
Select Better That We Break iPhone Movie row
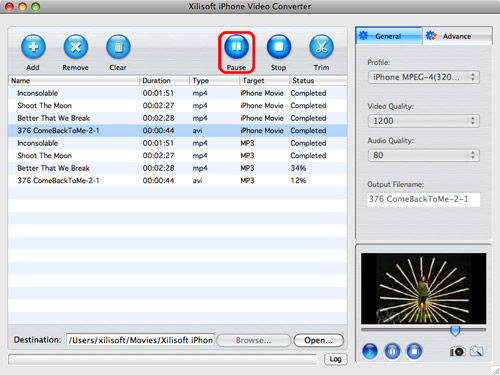coord(177,118)
